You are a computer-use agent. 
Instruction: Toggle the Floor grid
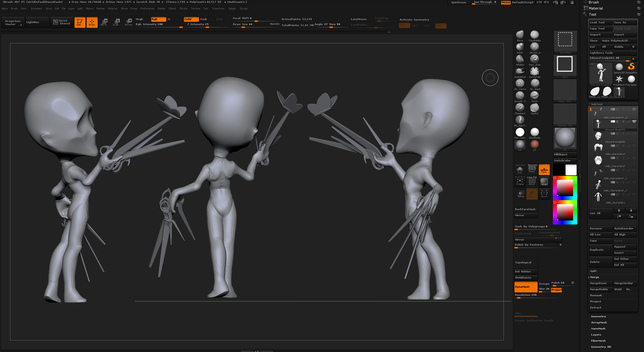click(x=544, y=169)
